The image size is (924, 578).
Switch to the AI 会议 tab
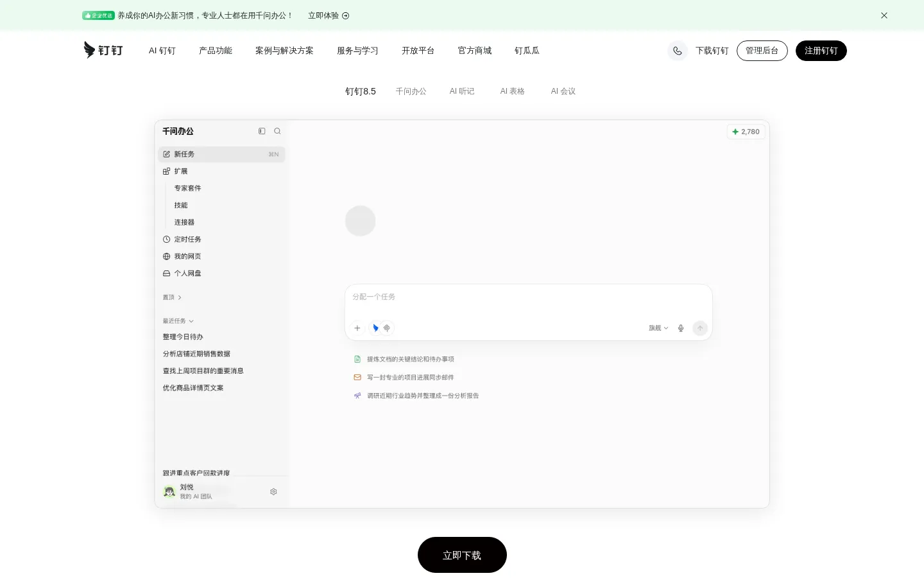(563, 91)
